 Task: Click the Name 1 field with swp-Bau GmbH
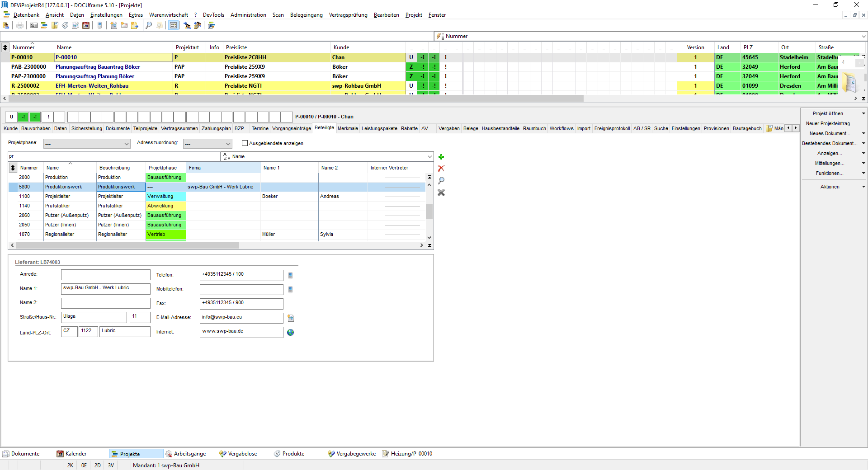(105, 288)
